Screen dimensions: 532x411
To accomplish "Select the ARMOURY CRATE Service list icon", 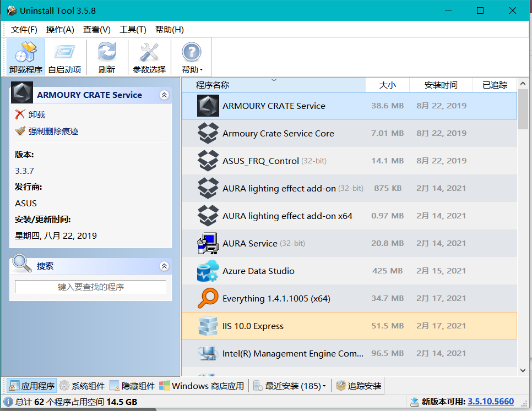I will point(208,106).
